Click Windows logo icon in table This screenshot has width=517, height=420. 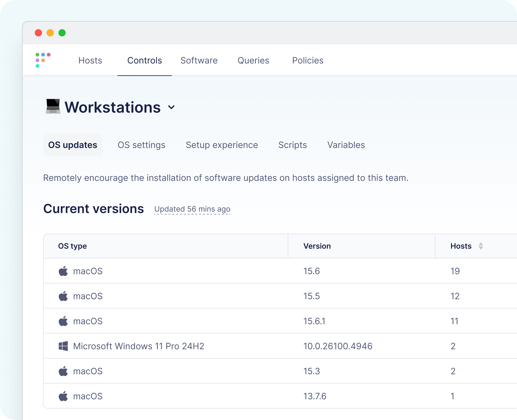coord(63,346)
